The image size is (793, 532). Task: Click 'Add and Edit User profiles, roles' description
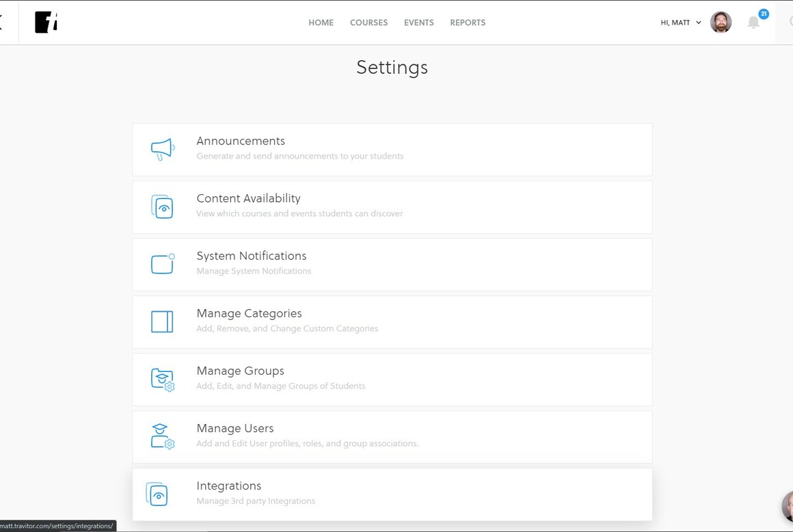point(308,444)
